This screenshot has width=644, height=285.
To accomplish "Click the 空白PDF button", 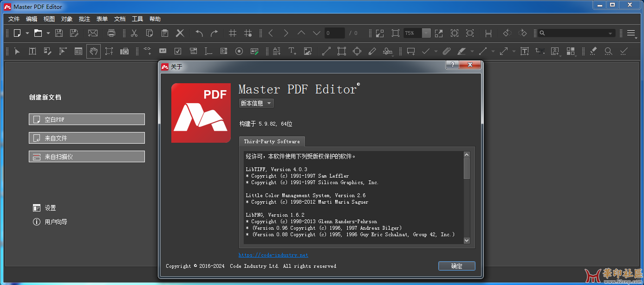I will 87,119.
